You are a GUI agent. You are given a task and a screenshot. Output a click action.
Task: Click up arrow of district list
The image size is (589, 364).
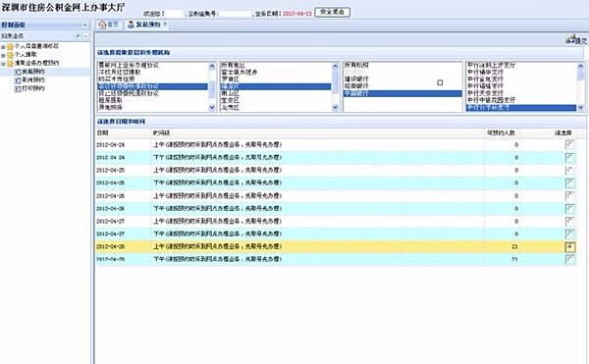(336, 66)
